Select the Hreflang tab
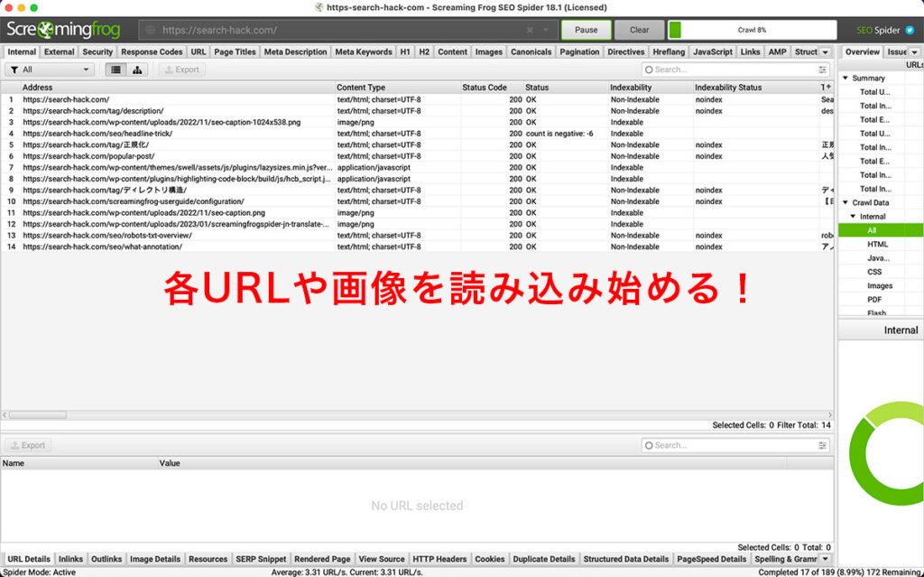924x577 pixels. (x=669, y=51)
